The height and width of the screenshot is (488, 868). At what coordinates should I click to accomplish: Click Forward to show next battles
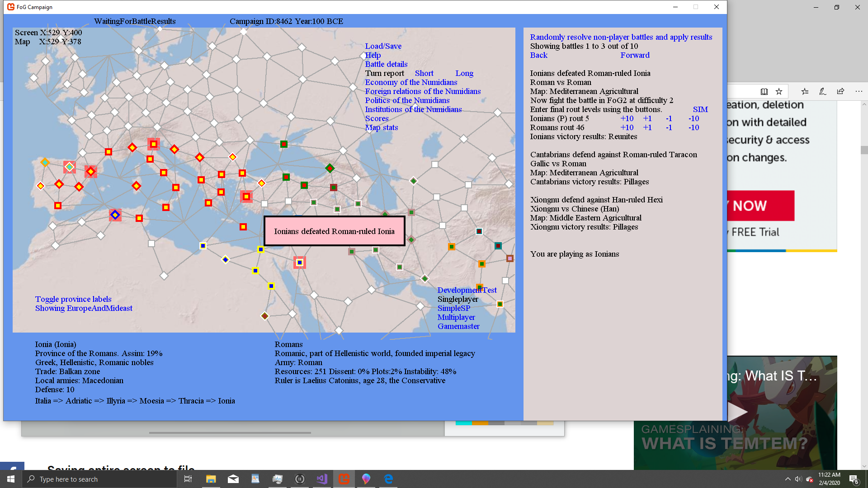(635, 55)
